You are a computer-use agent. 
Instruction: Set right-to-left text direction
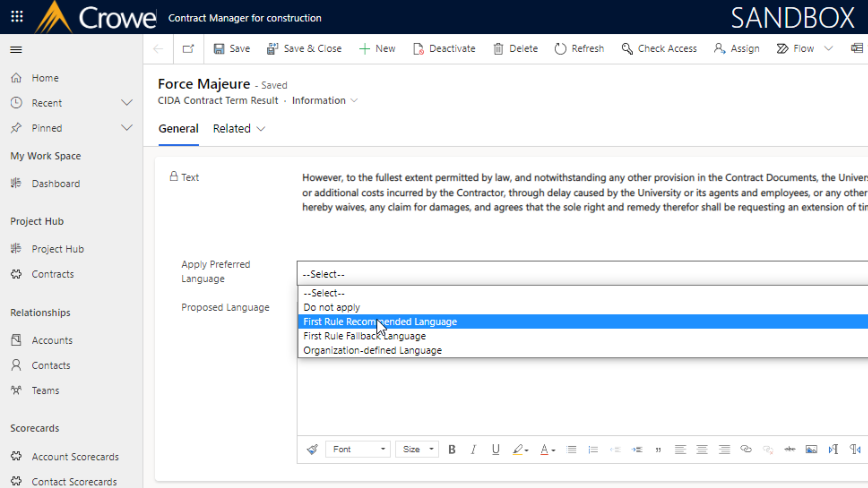tap(855, 449)
